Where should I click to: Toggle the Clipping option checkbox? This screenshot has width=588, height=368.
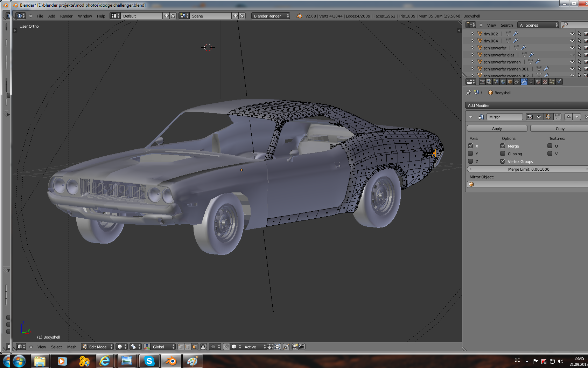503,154
